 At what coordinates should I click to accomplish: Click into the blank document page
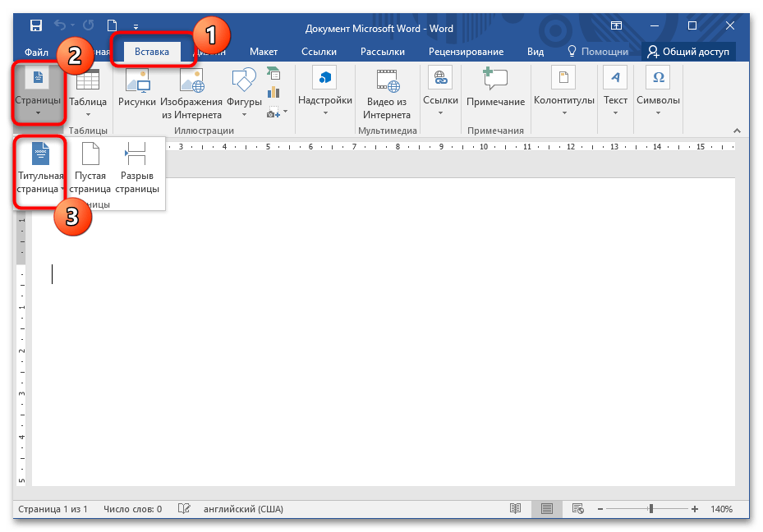pos(384,332)
